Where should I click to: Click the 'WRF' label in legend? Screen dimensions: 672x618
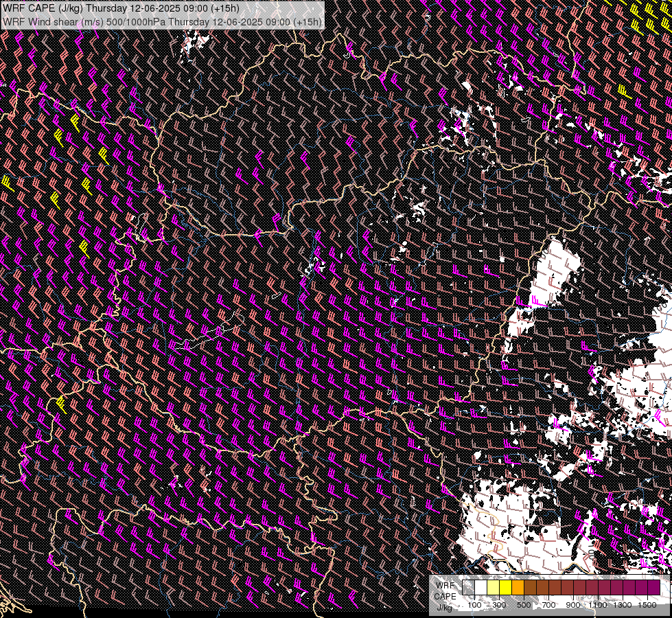[445, 586]
